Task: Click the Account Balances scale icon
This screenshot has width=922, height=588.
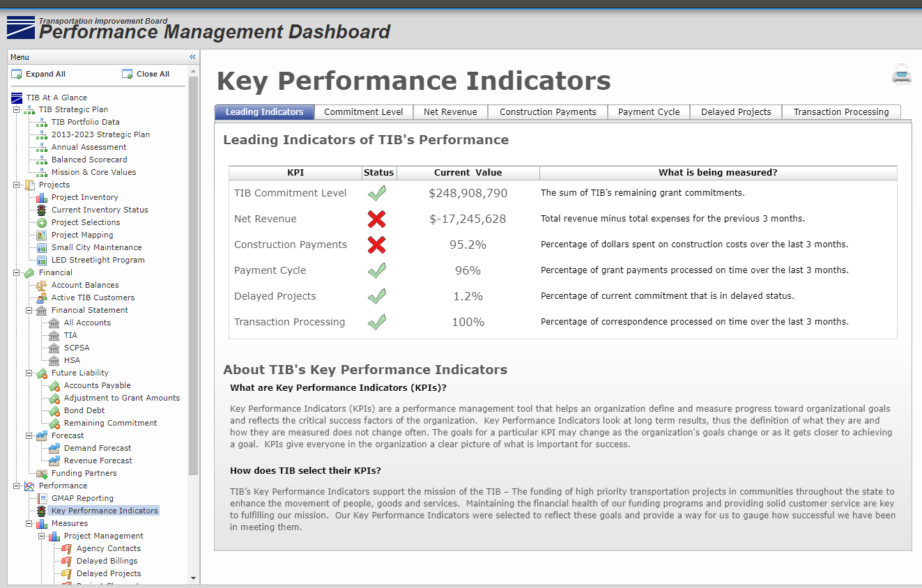Action: coord(42,285)
